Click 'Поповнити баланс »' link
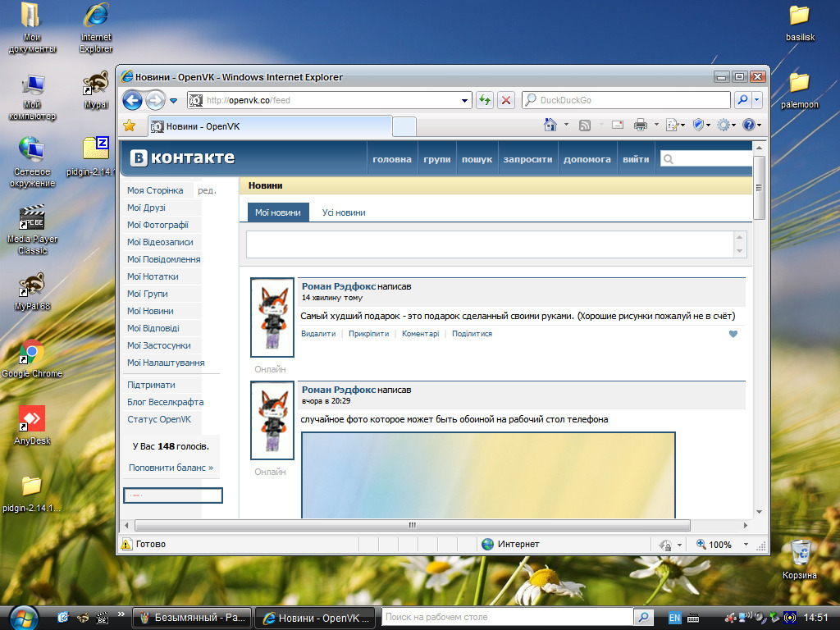840x630 pixels. pos(171,468)
